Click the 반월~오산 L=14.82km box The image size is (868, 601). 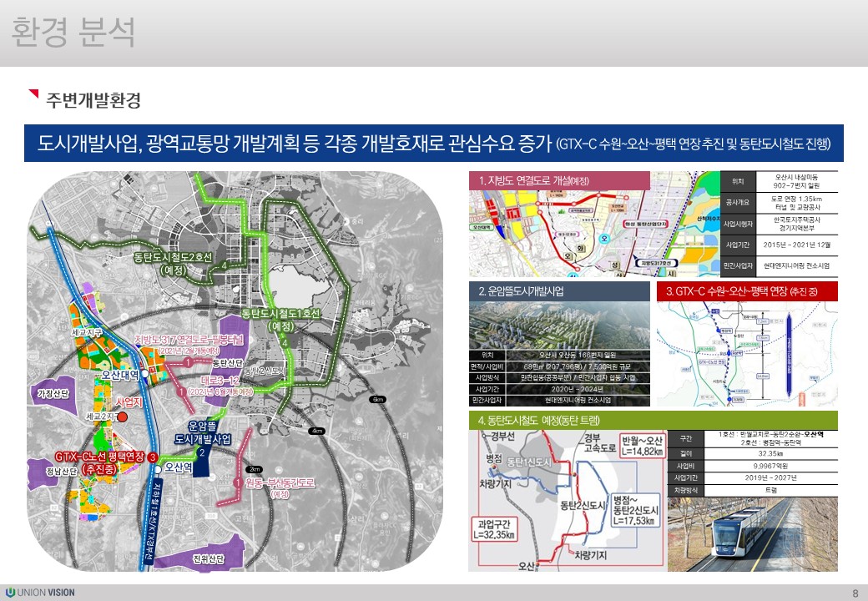(642, 446)
